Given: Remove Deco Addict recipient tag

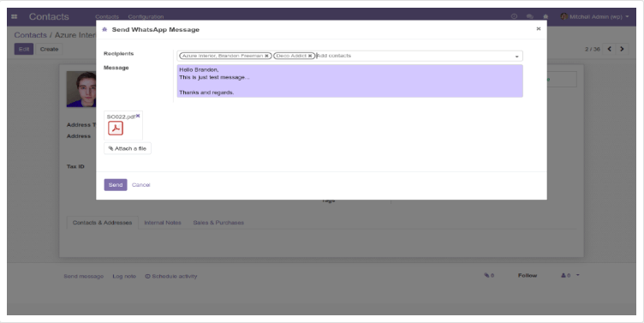Looking at the screenshot, I should 310,56.
